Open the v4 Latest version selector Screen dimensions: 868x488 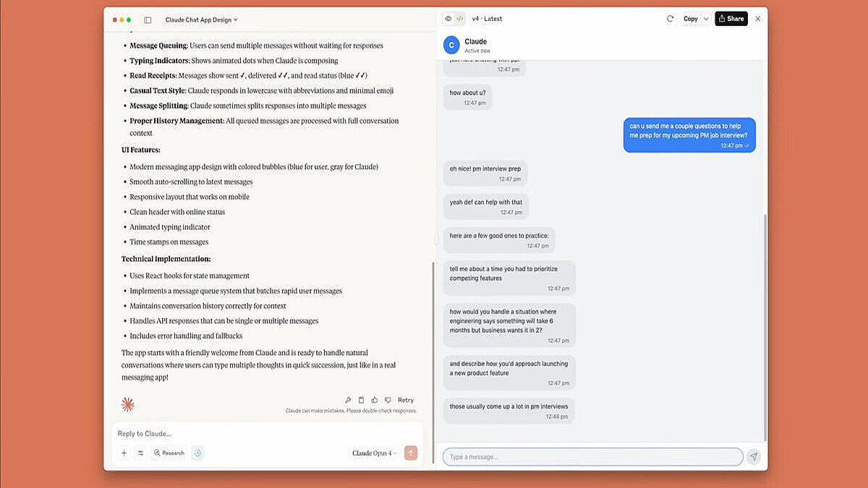click(x=487, y=19)
